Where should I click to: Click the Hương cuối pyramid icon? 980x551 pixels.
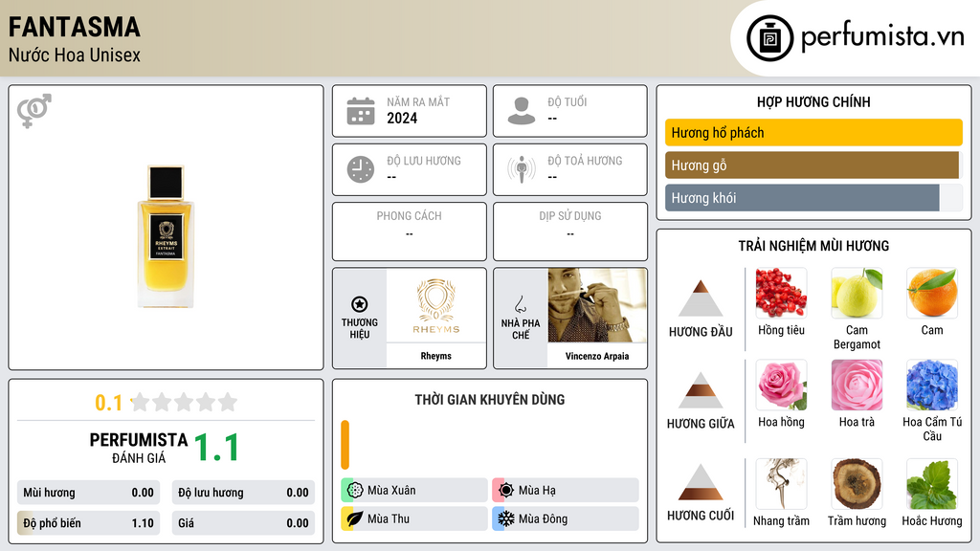coord(701,482)
